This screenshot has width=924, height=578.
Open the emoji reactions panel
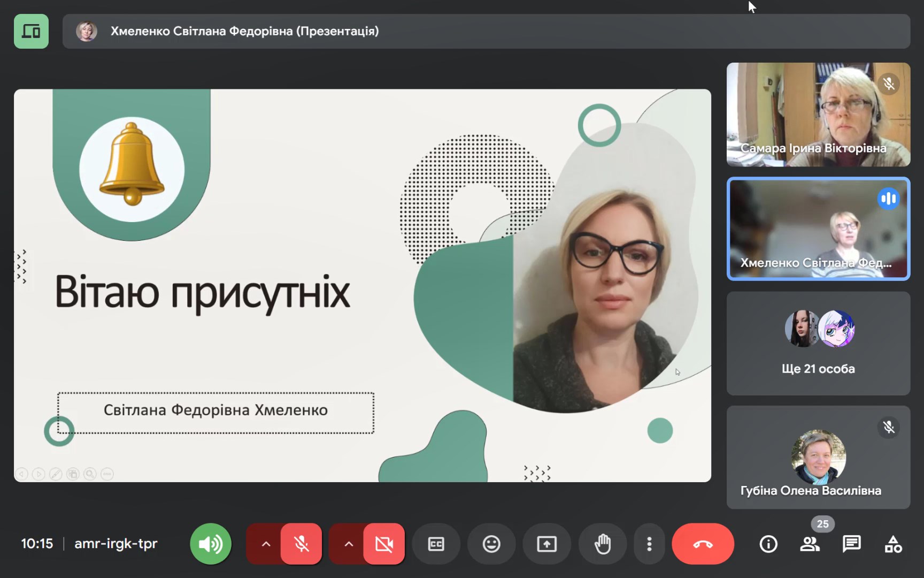491,544
